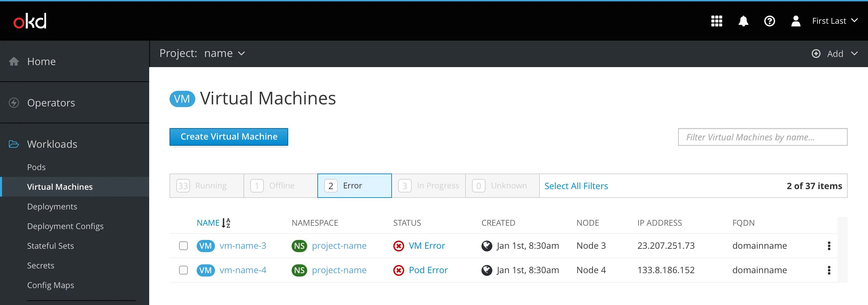
Task: Click the Operators lightning icon
Action: coord(14,103)
